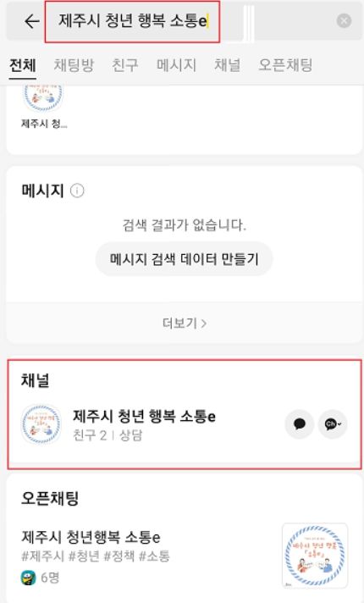Expand messages with 더보기
364x603 pixels.
184,323
